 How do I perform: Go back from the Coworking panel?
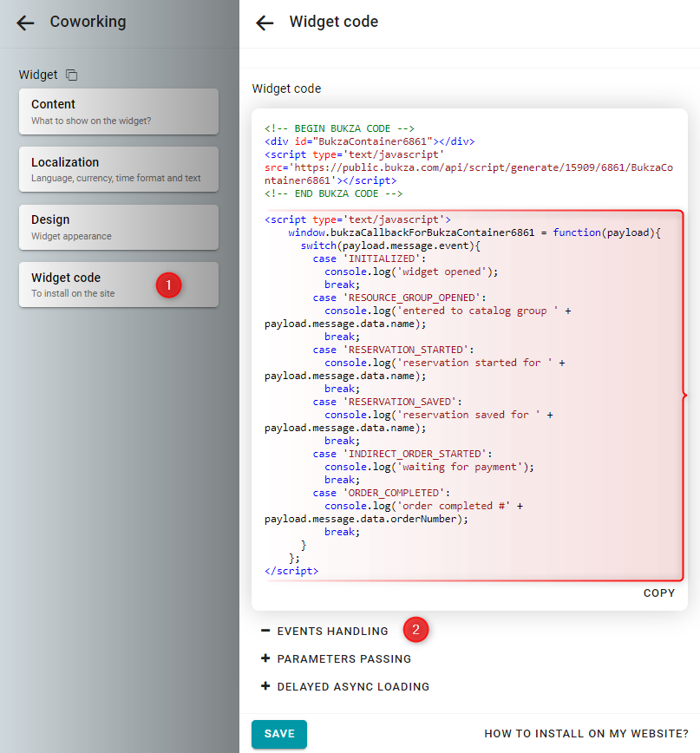click(x=25, y=23)
